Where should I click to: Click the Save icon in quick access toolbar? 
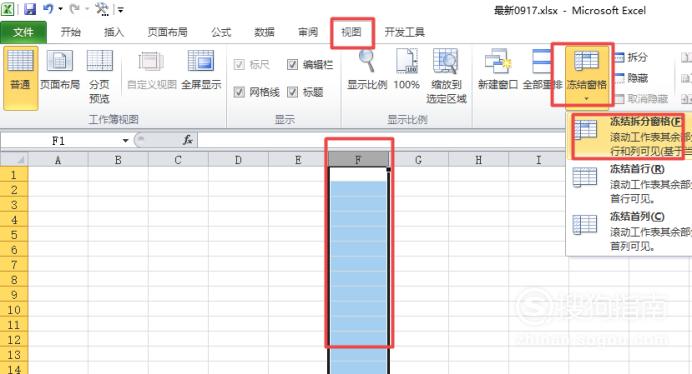click(x=29, y=8)
